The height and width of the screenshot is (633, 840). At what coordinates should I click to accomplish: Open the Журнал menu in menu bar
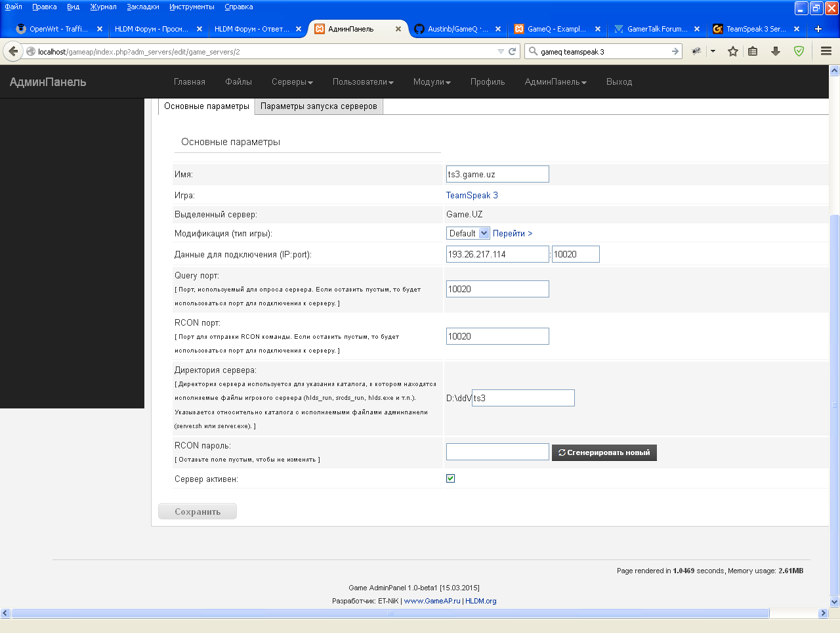[x=103, y=7]
